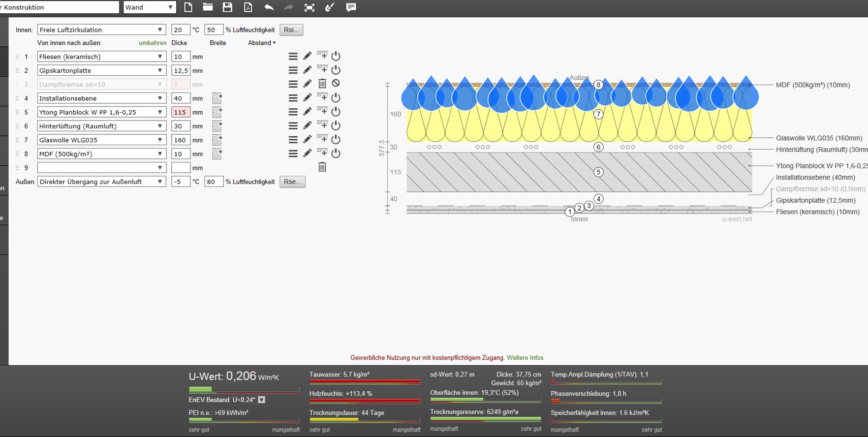868x437 pixels.
Task: Insert new layer after Hinterlüftung (Raumluft)
Action: pos(322,125)
